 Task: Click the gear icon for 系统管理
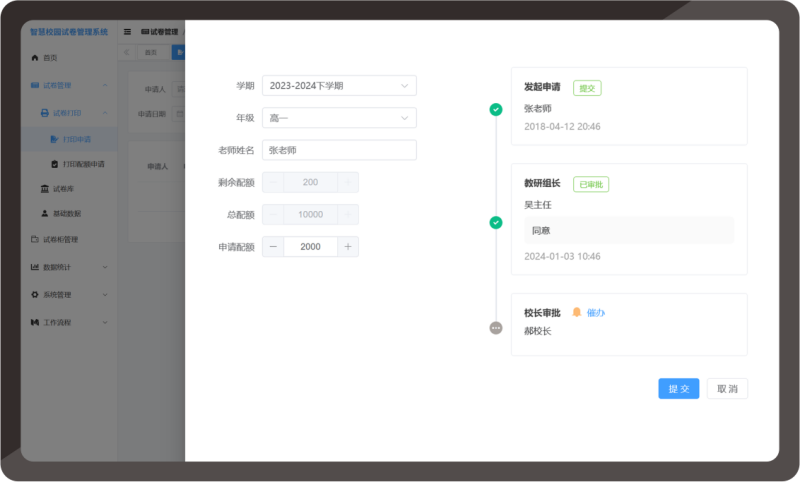click(x=35, y=294)
